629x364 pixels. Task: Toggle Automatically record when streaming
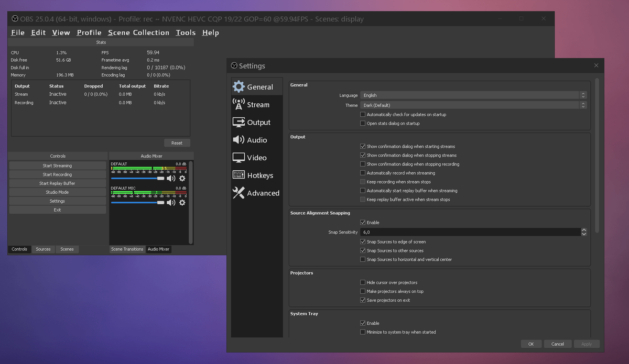coord(363,173)
